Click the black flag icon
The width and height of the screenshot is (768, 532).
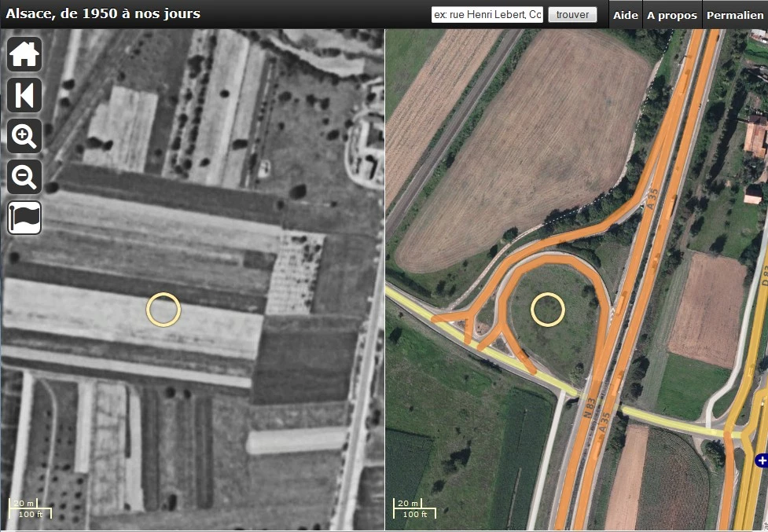(24, 218)
